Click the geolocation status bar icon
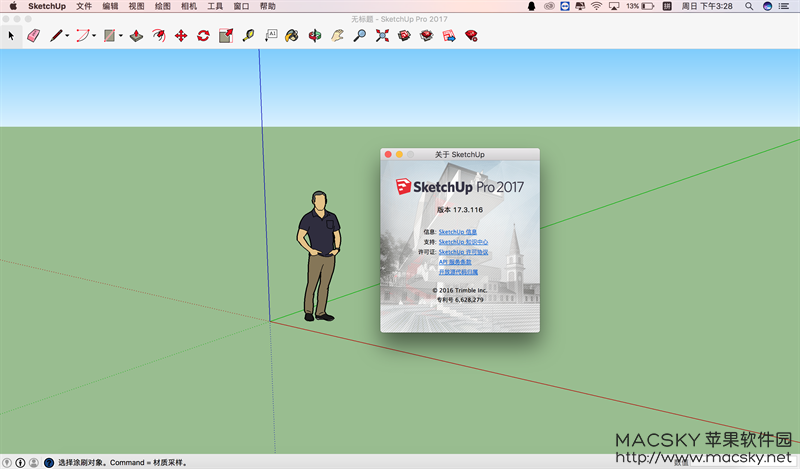 [7, 462]
